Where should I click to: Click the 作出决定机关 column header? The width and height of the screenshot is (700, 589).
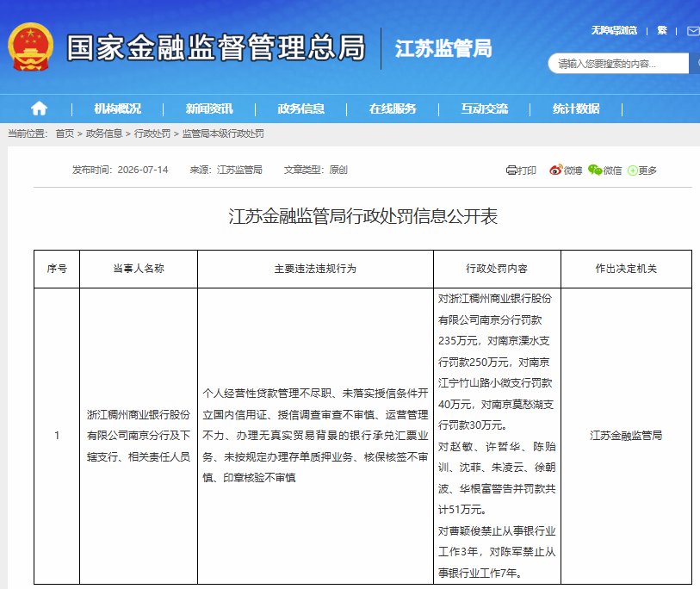tap(626, 269)
